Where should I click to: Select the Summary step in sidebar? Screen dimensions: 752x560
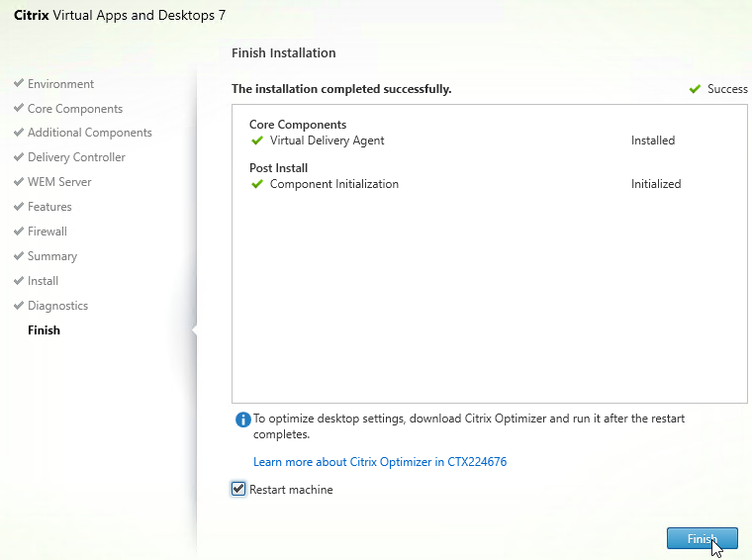tap(51, 256)
